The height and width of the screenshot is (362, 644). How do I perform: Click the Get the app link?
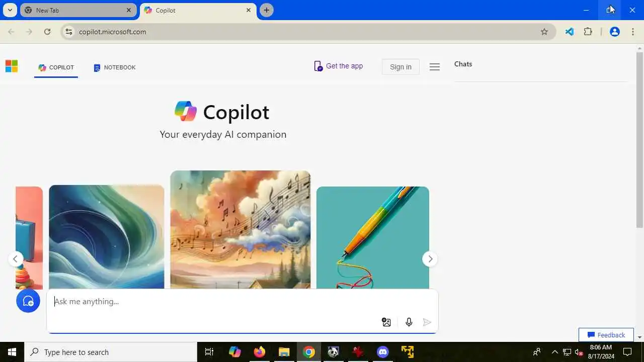click(x=338, y=66)
